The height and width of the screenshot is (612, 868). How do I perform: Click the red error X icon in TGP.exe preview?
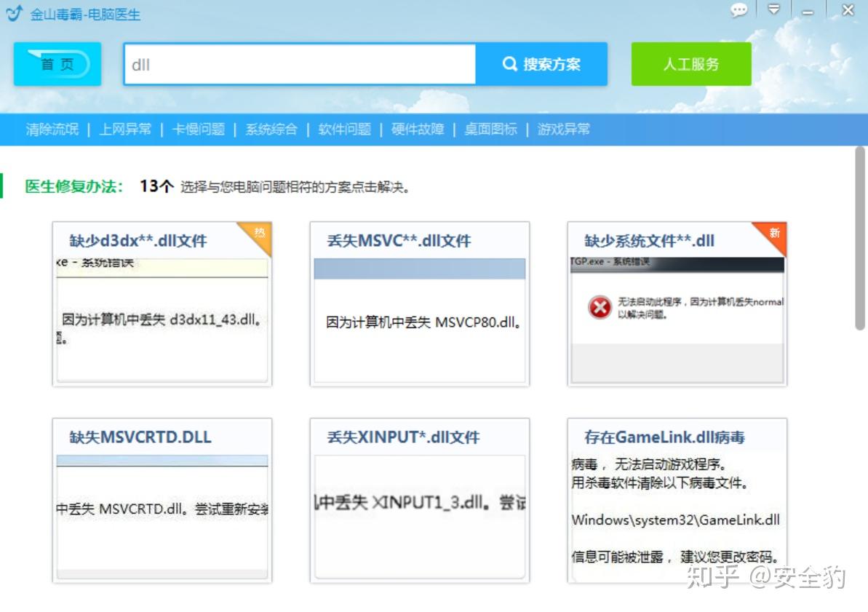600,307
